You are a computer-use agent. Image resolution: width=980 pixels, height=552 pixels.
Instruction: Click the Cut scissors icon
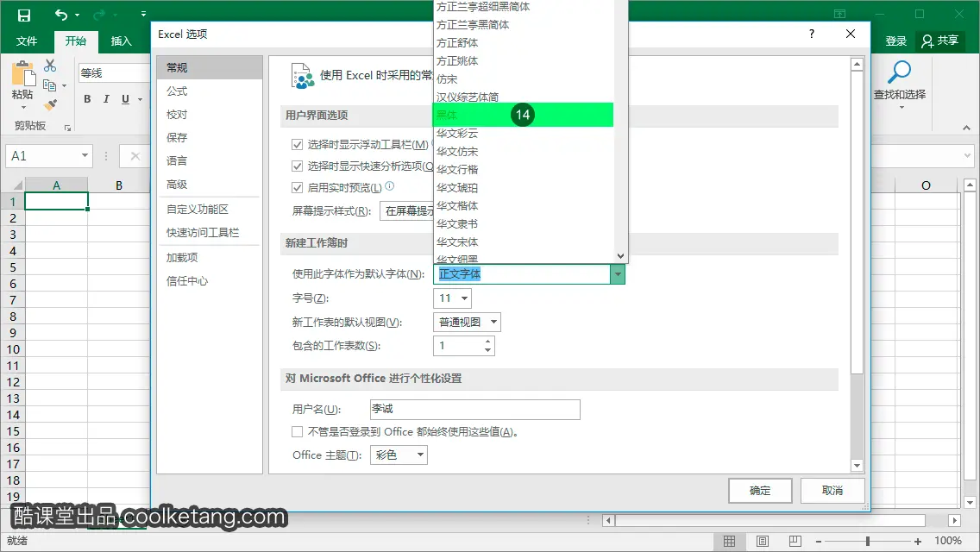click(x=50, y=65)
